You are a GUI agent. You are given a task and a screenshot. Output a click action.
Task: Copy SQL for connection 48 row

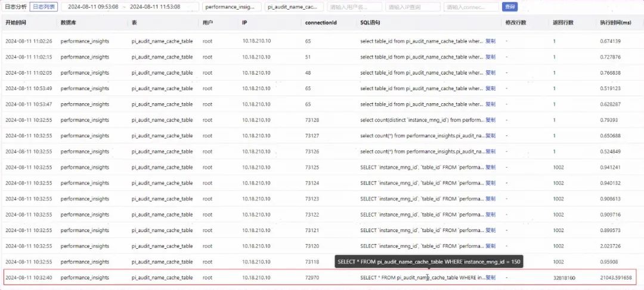point(490,73)
